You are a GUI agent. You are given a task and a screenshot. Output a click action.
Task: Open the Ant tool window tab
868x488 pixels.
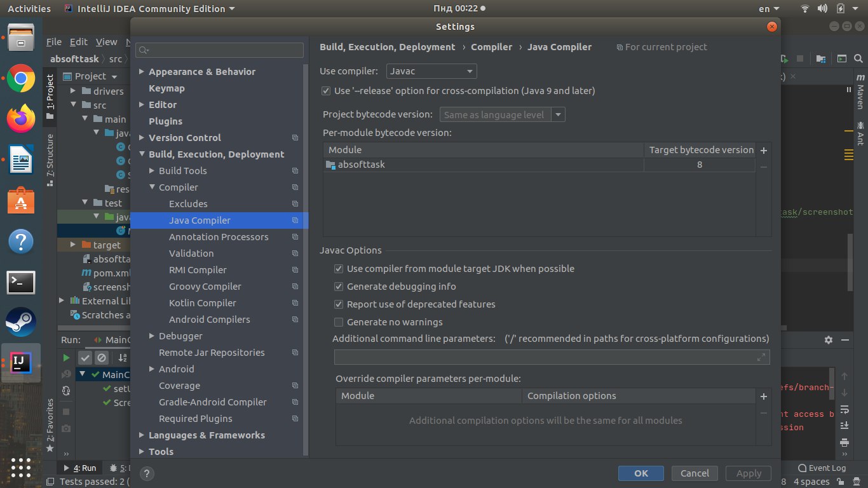point(860,134)
